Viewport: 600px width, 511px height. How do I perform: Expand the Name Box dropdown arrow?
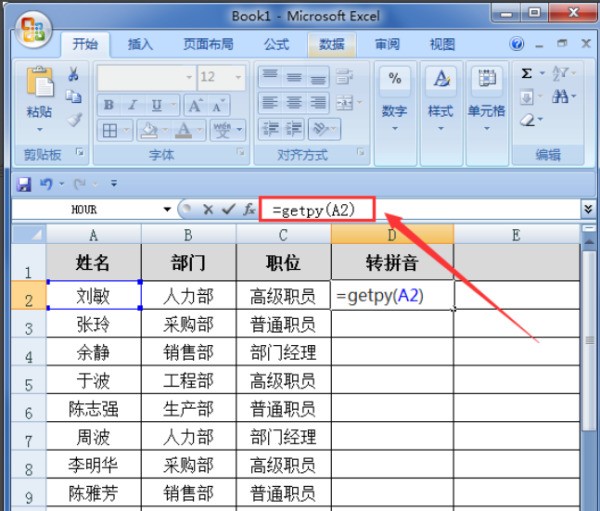click(x=167, y=210)
